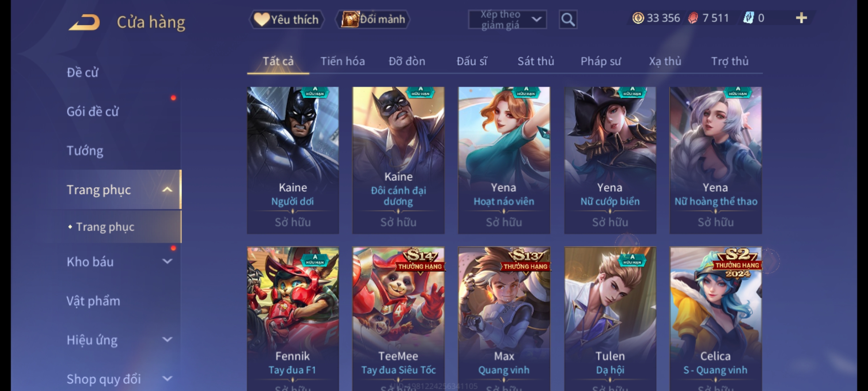The image size is (868, 391).
Task: Expand the Shop quy đổi section
Action: (167, 379)
